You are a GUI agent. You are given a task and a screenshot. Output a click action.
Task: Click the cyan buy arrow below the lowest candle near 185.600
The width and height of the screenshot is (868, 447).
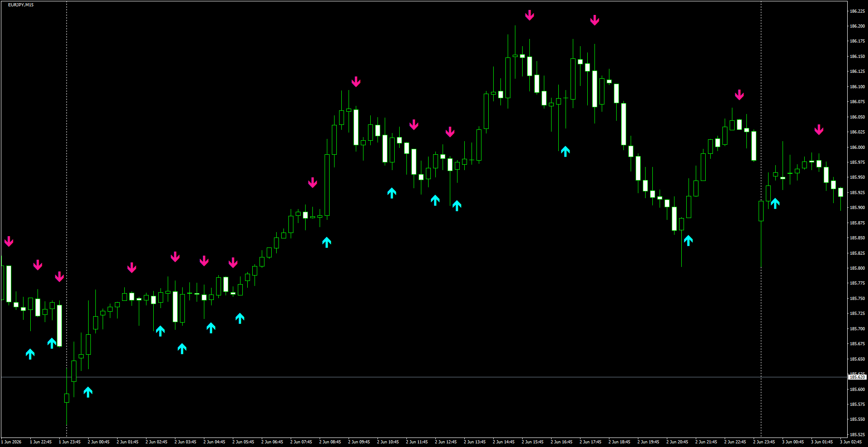pyautogui.click(x=88, y=392)
